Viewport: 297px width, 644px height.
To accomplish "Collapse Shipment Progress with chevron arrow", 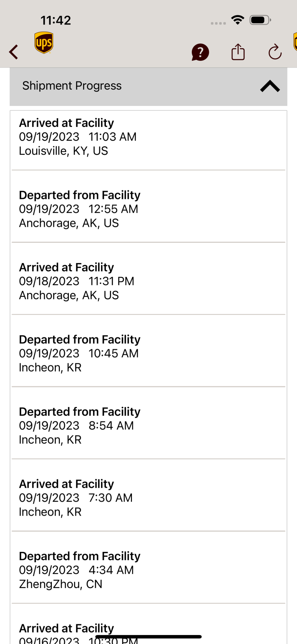I will (270, 86).
